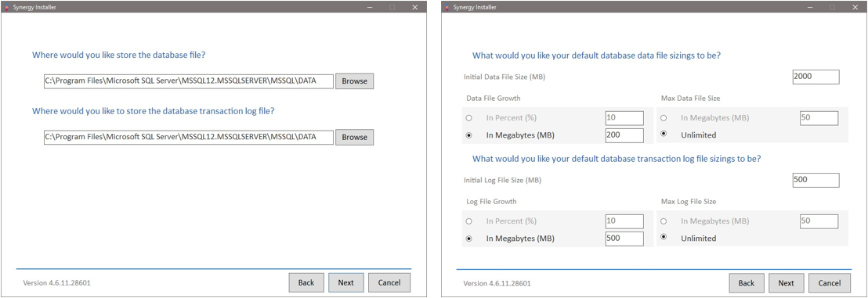This screenshot has height=298, width=868.
Task: Click the transaction log path text box
Action: point(189,137)
